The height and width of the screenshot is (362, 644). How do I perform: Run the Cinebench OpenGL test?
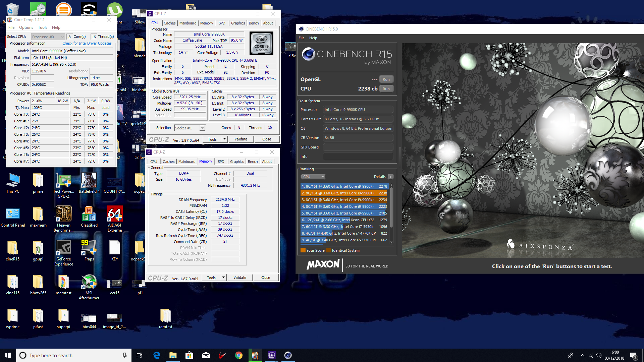(386, 79)
